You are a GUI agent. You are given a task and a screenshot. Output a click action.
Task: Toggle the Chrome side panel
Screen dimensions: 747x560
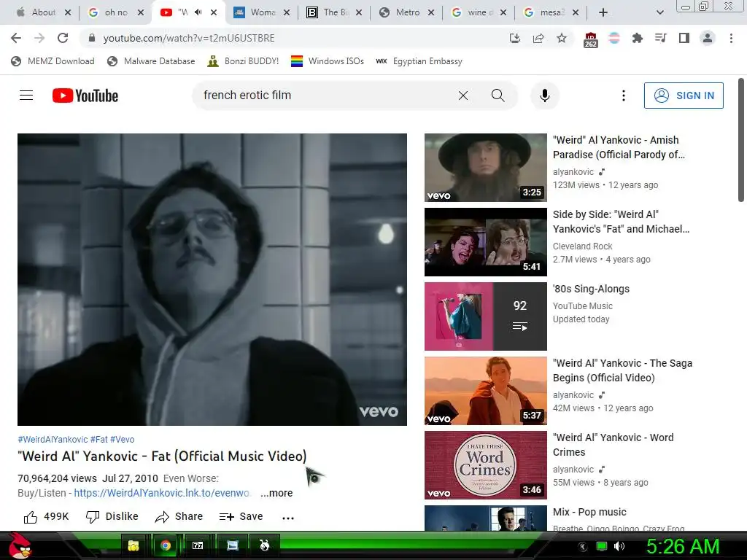(x=684, y=38)
